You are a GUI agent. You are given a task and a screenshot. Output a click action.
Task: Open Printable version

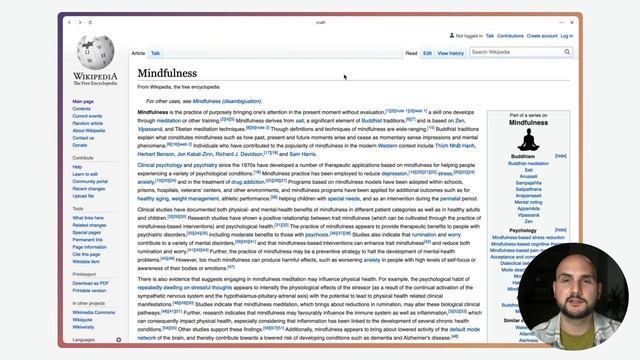tap(89, 291)
